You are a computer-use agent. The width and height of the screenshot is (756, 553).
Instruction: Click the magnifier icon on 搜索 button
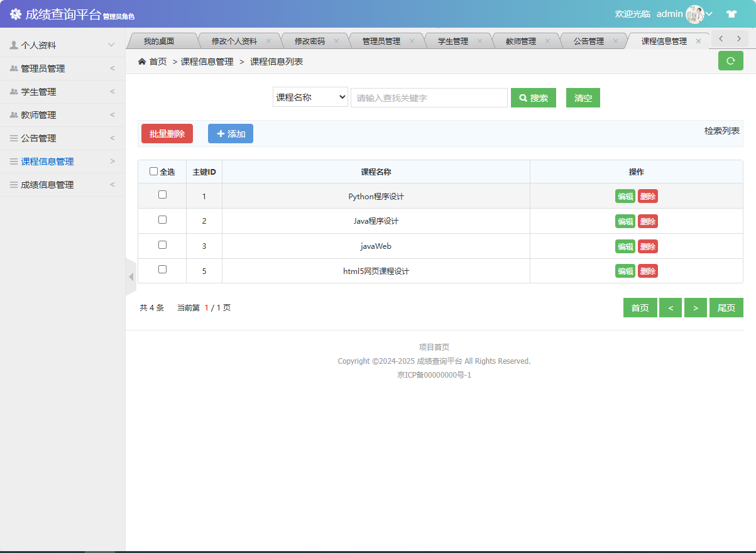(523, 97)
